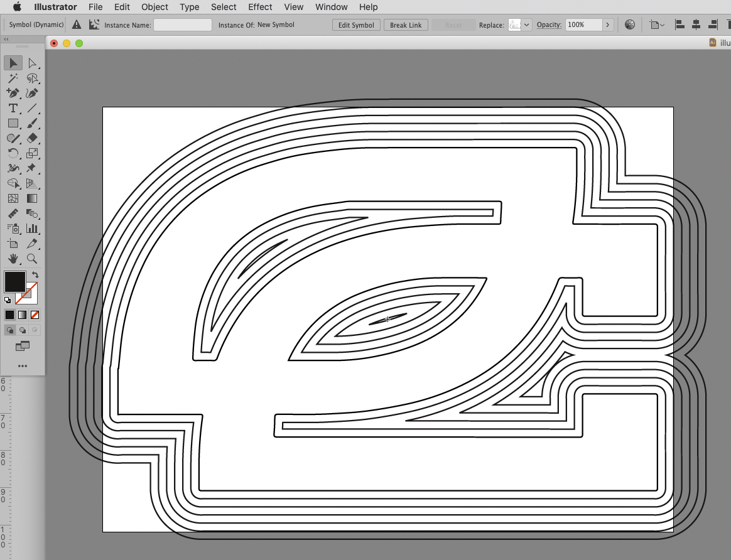Select the Column Graph tool
This screenshot has width=731, height=560.
(33, 229)
